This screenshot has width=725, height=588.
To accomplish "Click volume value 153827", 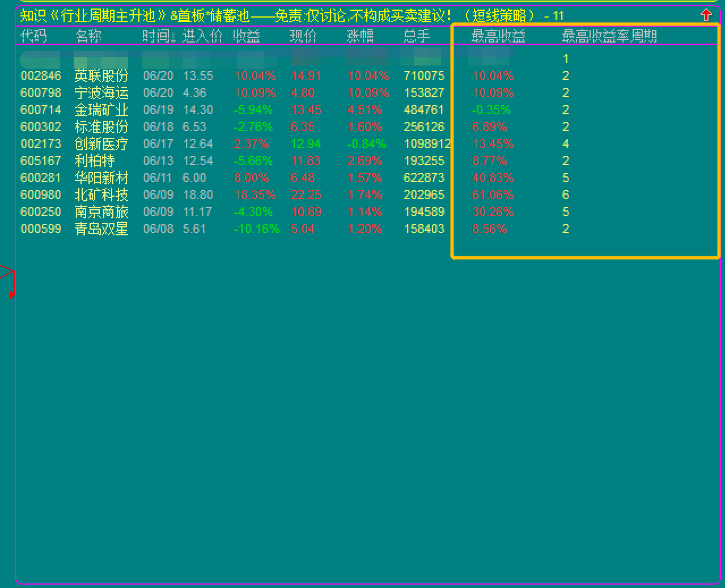I will (x=424, y=93).
